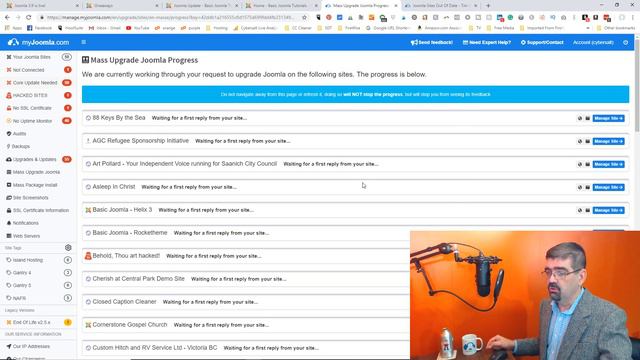Click Manage Site for Asleep in Christ
This screenshot has height=360, width=640.
tap(609, 187)
